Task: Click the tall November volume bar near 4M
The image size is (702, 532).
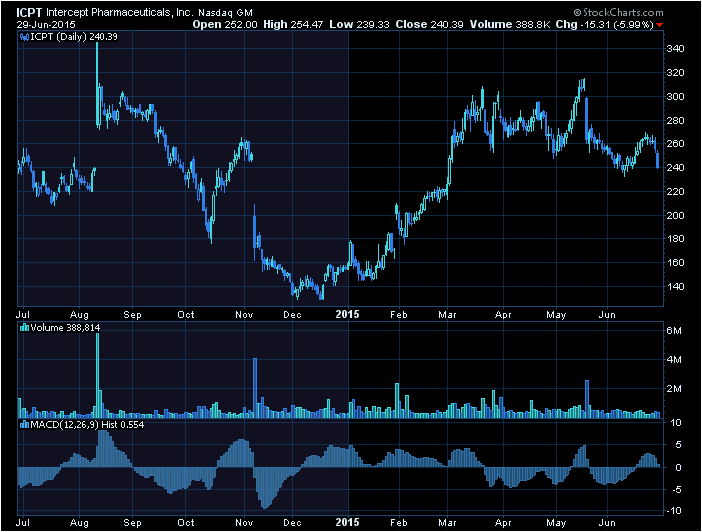Action: (x=255, y=388)
